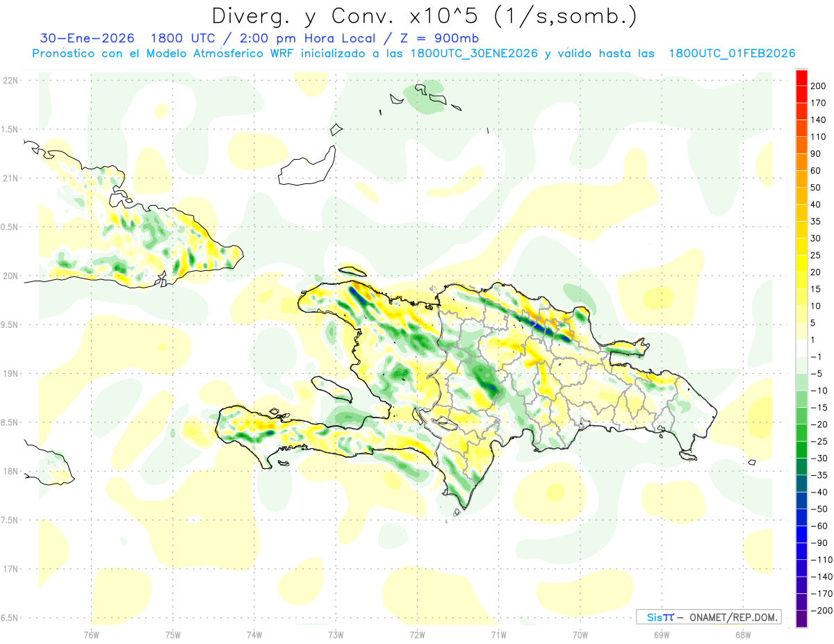Click the "71W" longitude label

498,634
